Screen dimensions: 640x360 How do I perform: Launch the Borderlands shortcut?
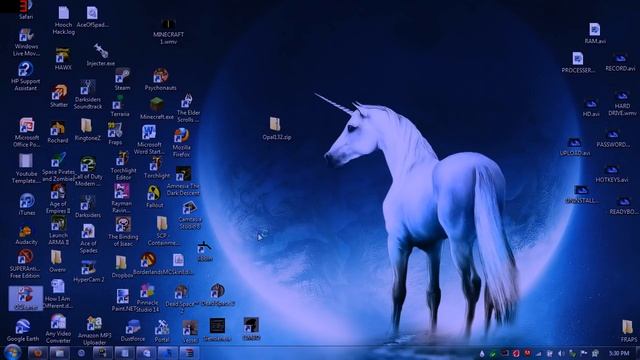[148, 264]
